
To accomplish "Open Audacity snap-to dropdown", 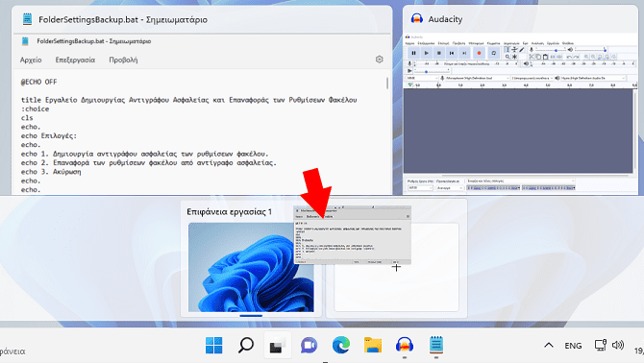I will pyautogui.click(x=450, y=188).
